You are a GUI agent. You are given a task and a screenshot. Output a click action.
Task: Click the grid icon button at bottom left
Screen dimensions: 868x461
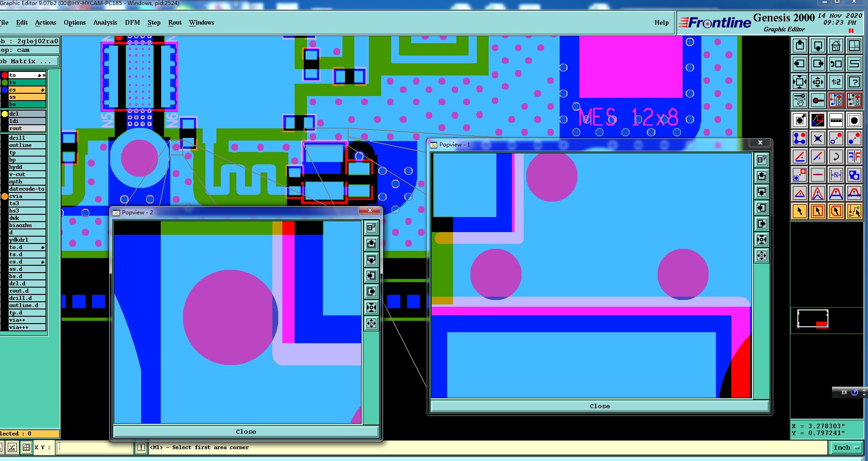[x=26, y=447]
